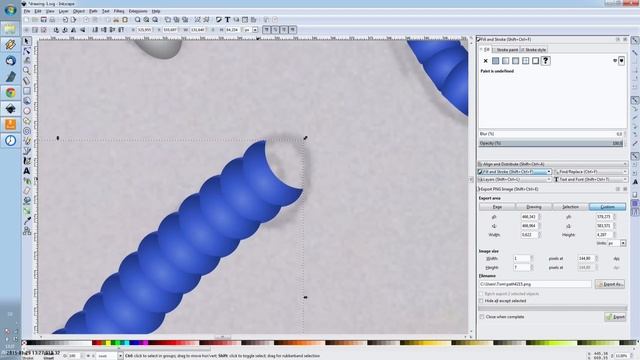The height and width of the screenshot is (360, 640).
Task: Select the Text tool in toolbox
Action: 27,171
